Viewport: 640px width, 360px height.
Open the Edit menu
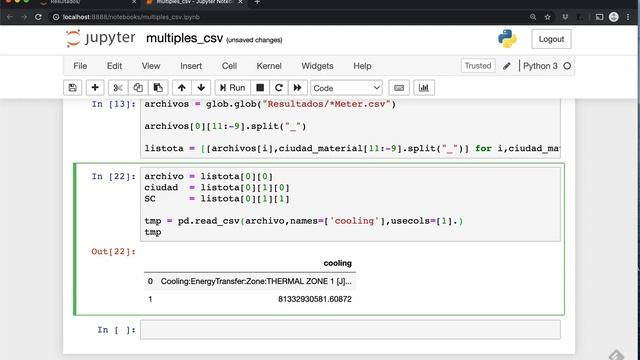(x=114, y=66)
